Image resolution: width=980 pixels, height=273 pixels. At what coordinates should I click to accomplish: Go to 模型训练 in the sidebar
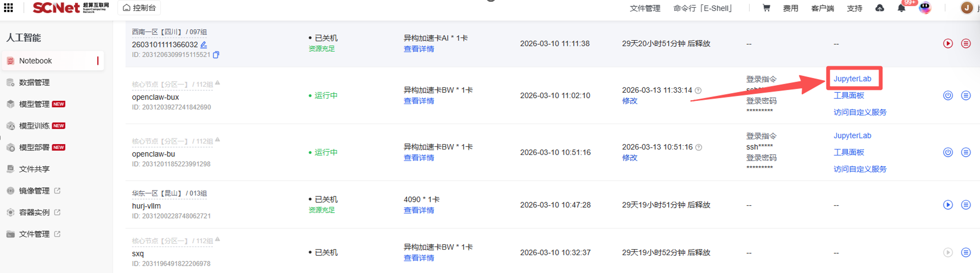34,126
